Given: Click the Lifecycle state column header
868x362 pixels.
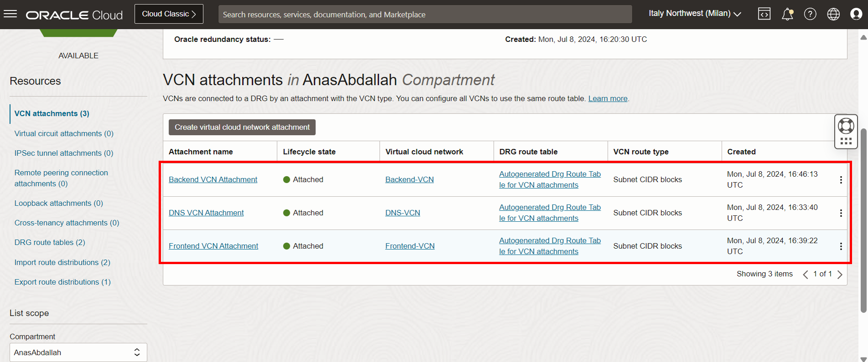Looking at the screenshot, I should (x=309, y=152).
